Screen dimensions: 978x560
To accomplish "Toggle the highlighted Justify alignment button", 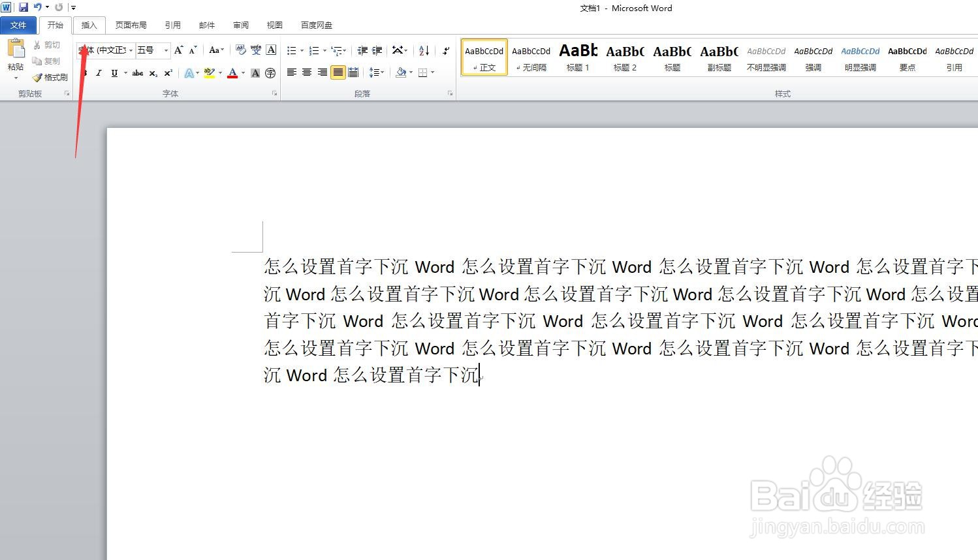I will [x=338, y=72].
